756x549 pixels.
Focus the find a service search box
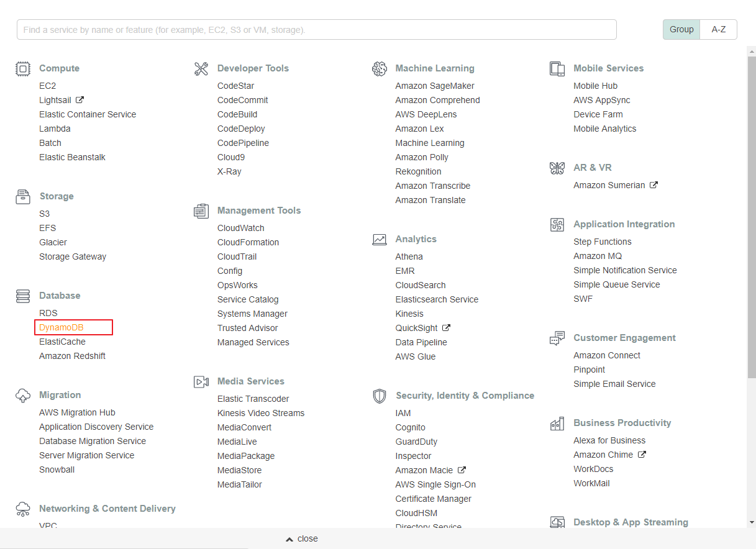tap(317, 29)
